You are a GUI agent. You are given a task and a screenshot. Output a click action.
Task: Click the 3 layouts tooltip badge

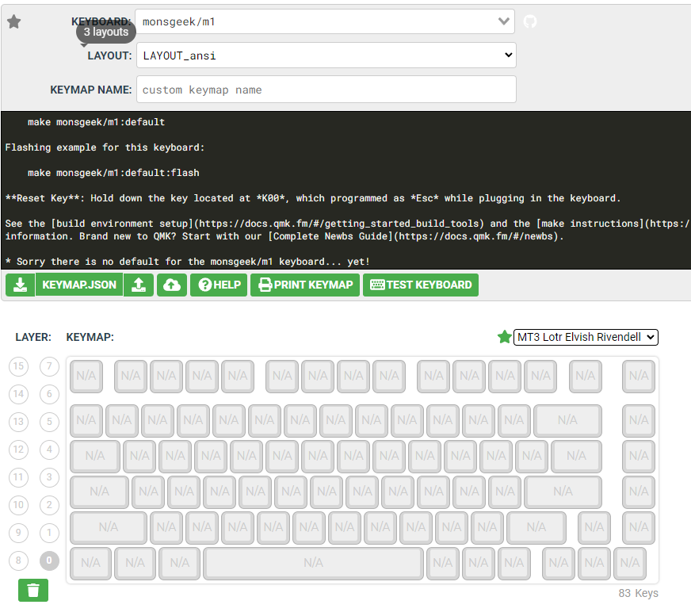coord(105,33)
